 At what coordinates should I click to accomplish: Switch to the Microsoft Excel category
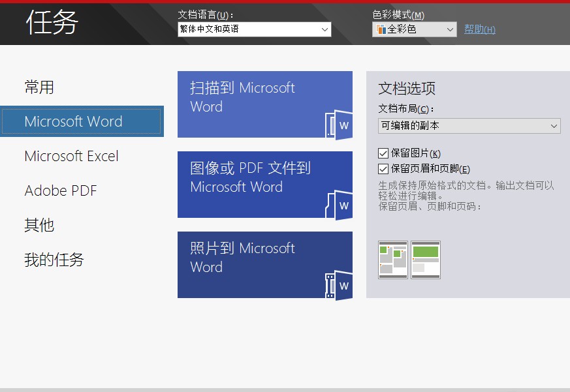pyautogui.click(x=71, y=157)
